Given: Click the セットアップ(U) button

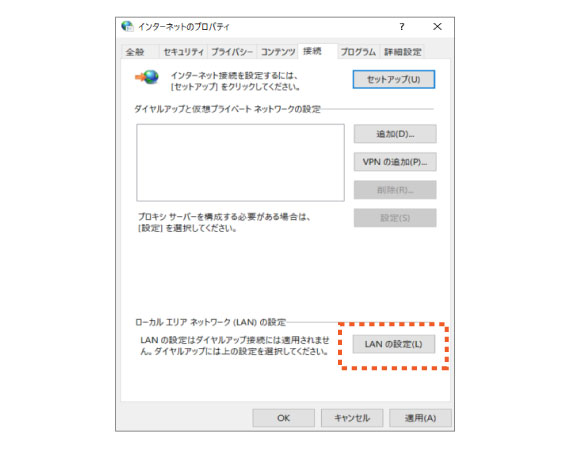Looking at the screenshot, I should pos(394,79).
